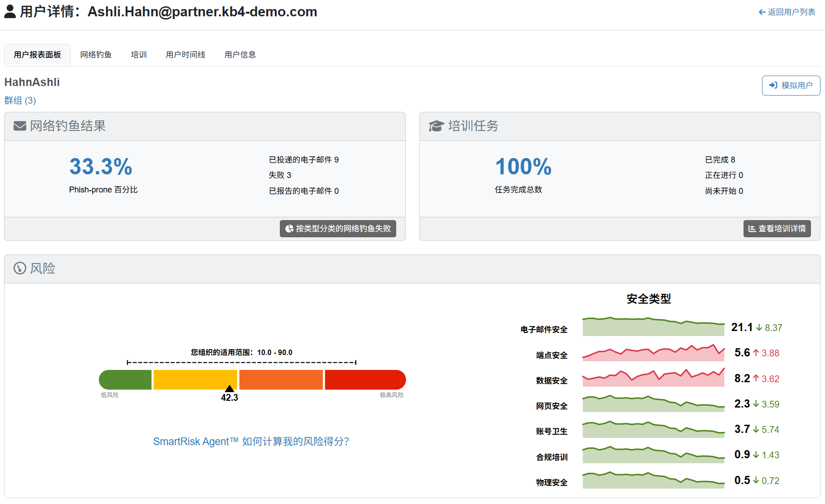Open the 培训 tab
The width and height of the screenshot is (825, 504).
pos(139,55)
